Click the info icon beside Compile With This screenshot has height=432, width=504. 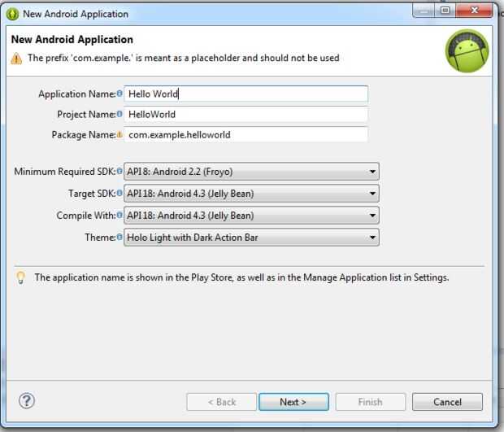119,215
